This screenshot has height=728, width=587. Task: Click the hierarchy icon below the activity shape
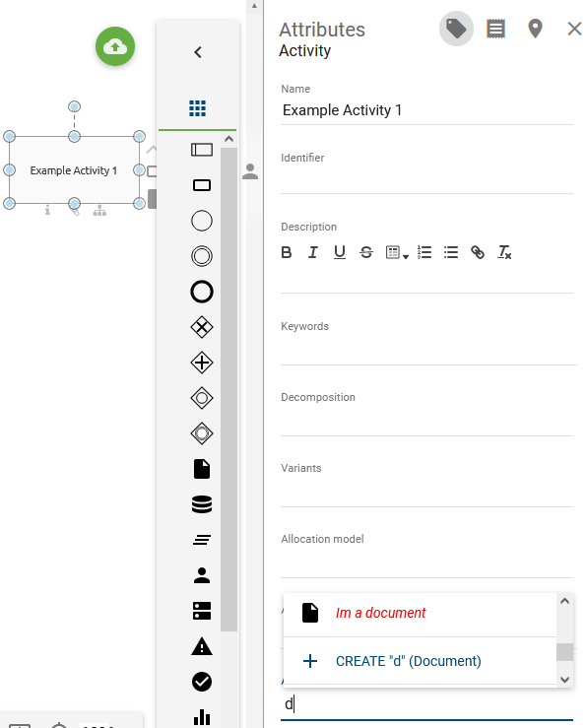(99, 211)
